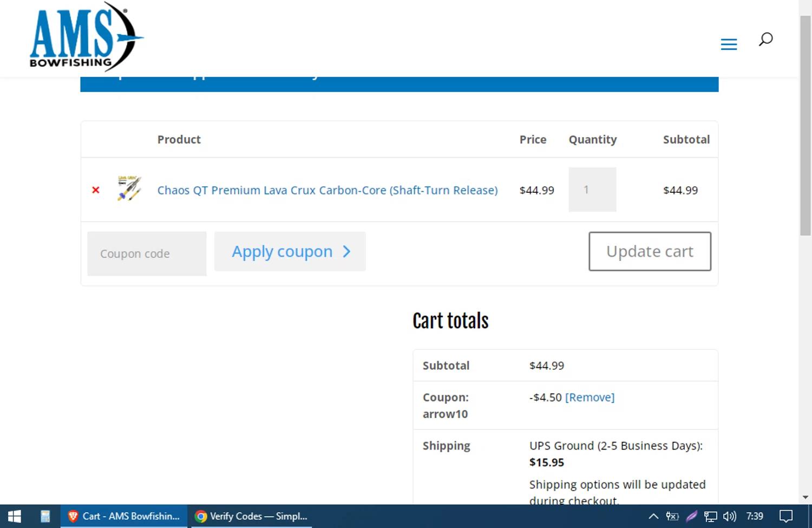Click the volume speaker tray icon
812x528 pixels.
coord(730,516)
